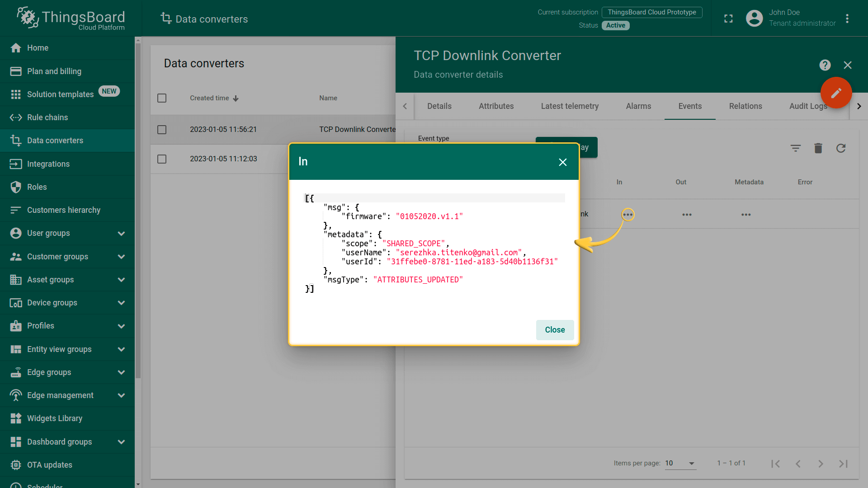Switch to the Relations tab
868x488 pixels.
(x=745, y=106)
